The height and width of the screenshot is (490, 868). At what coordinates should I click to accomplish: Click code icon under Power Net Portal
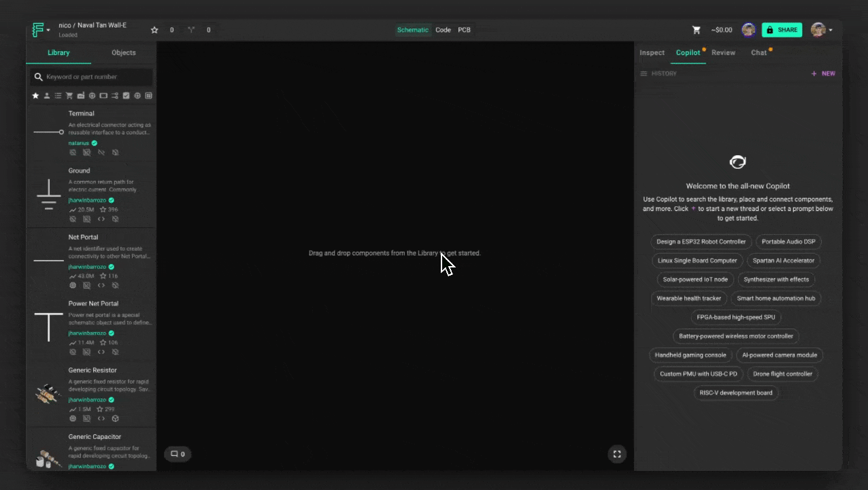click(x=101, y=353)
